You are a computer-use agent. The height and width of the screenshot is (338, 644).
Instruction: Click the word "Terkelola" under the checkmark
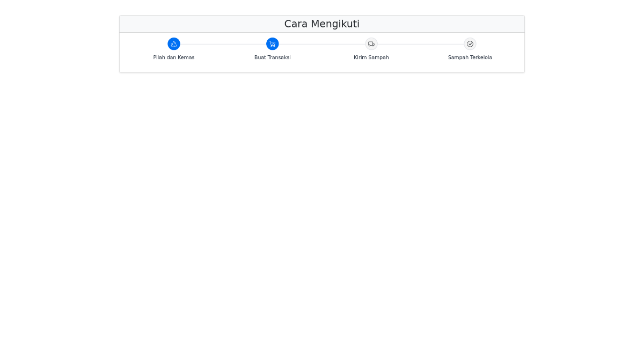click(x=480, y=57)
